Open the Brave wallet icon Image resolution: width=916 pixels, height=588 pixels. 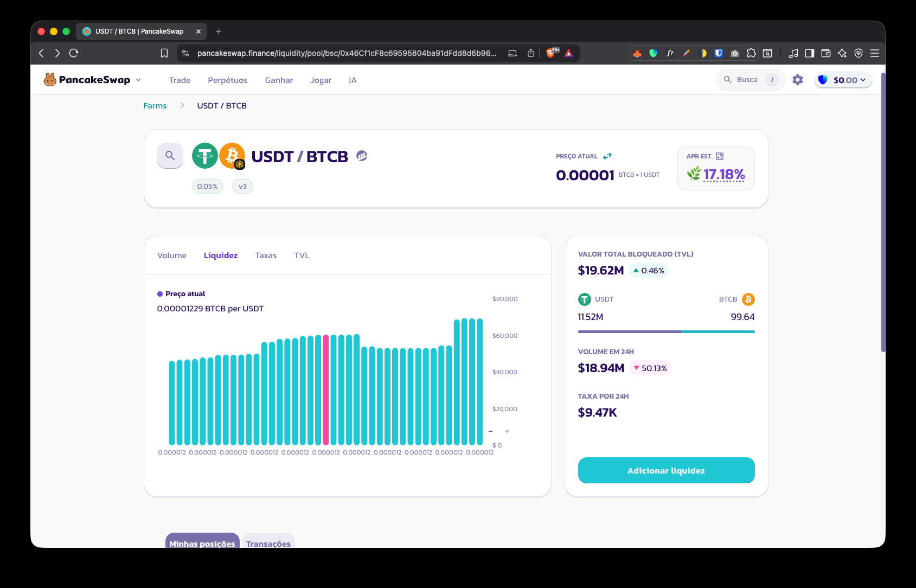(x=826, y=53)
